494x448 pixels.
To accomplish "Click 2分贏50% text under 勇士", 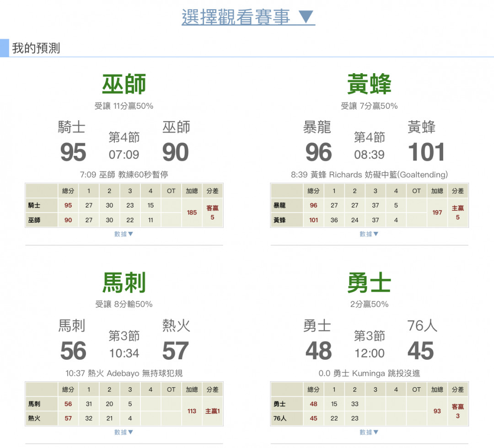I will (x=369, y=304).
